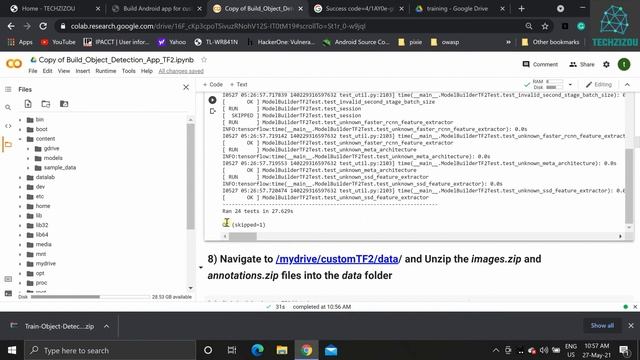The width and height of the screenshot is (640, 360).
Task: Click the user account avatar
Action: point(624,64)
